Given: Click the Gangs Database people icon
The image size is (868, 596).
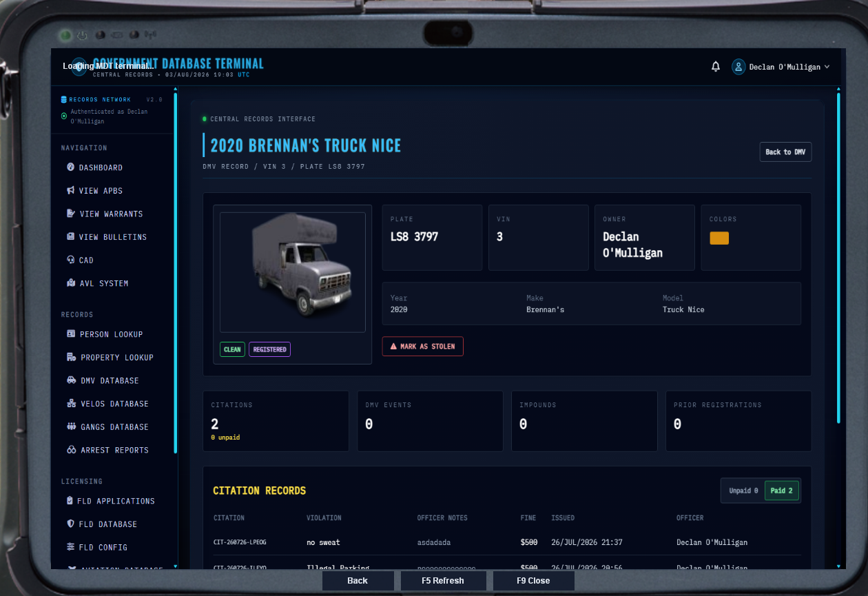Looking at the screenshot, I should [x=71, y=427].
